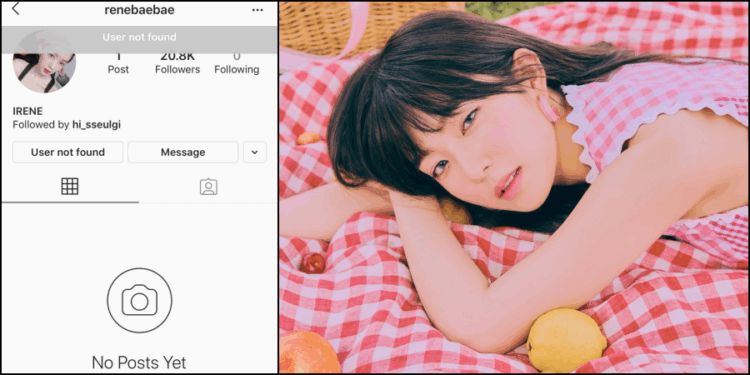
Task: Click the User not found button
Action: coord(67,152)
